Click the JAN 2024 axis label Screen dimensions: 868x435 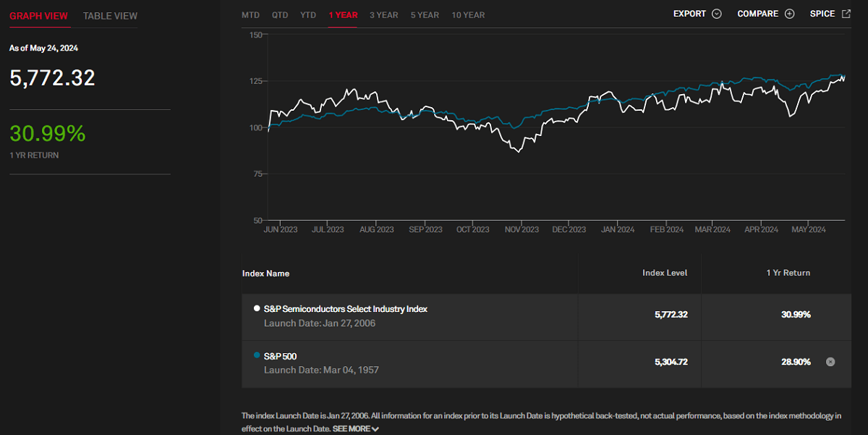click(618, 229)
